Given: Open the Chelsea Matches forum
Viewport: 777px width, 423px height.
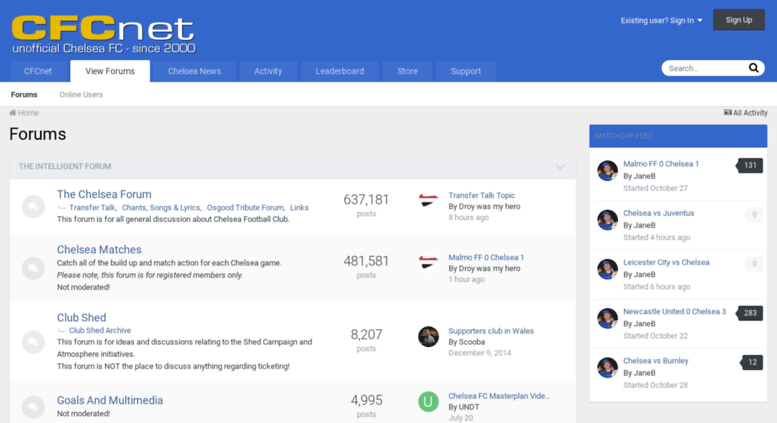Looking at the screenshot, I should click(x=99, y=250).
